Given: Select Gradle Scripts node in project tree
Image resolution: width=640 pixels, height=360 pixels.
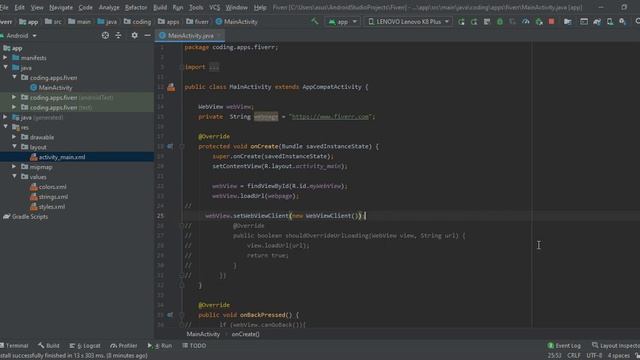Looking at the screenshot, I should [x=25, y=216].
